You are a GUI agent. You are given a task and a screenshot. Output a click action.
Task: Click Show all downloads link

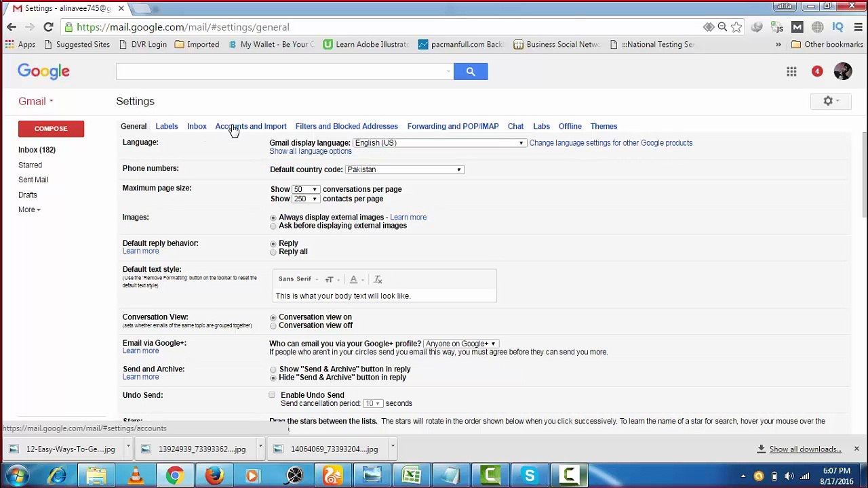805,449
